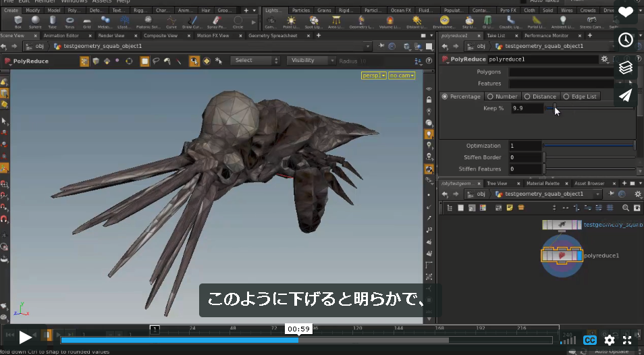Open the PolyReduce operator type menu in viewport

[7, 61]
